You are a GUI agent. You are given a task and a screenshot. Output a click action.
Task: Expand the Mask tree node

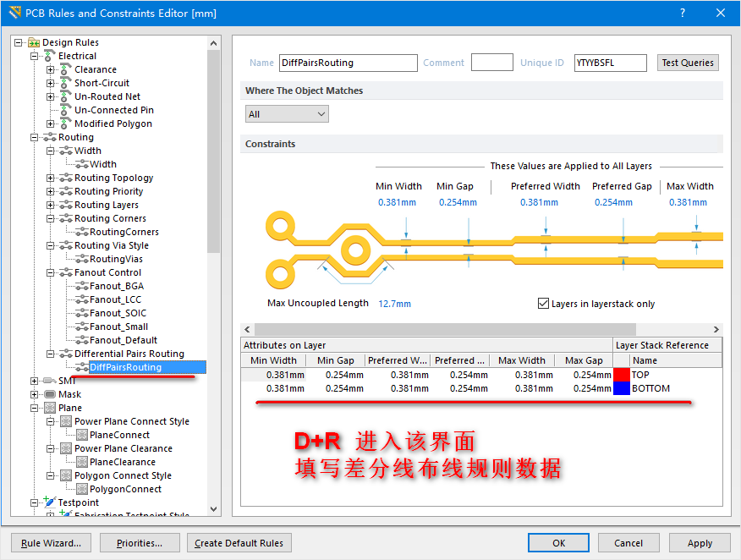click(x=35, y=394)
